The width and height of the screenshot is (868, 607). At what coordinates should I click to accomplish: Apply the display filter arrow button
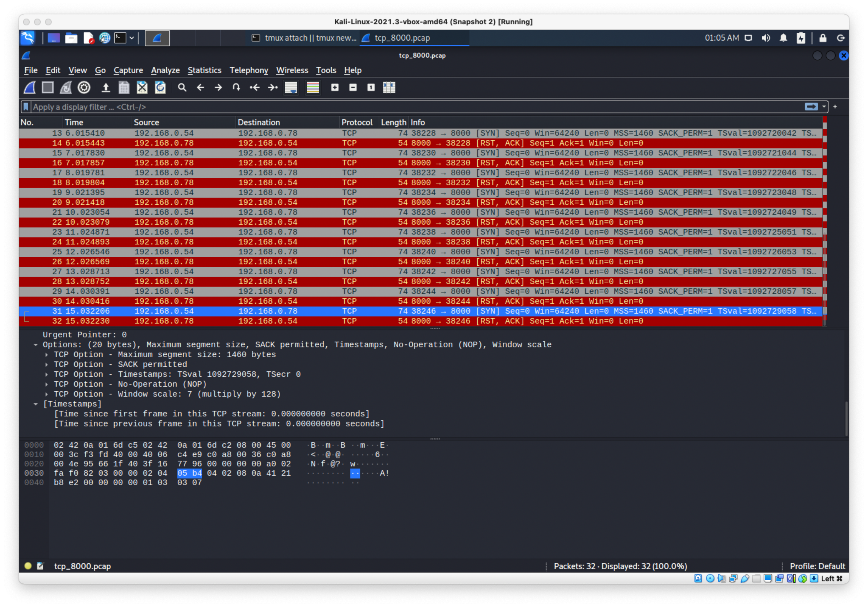[811, 107]
